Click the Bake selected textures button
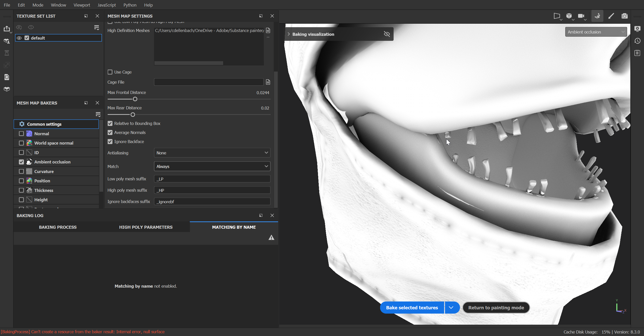644x336 pixels. [412, 308]
